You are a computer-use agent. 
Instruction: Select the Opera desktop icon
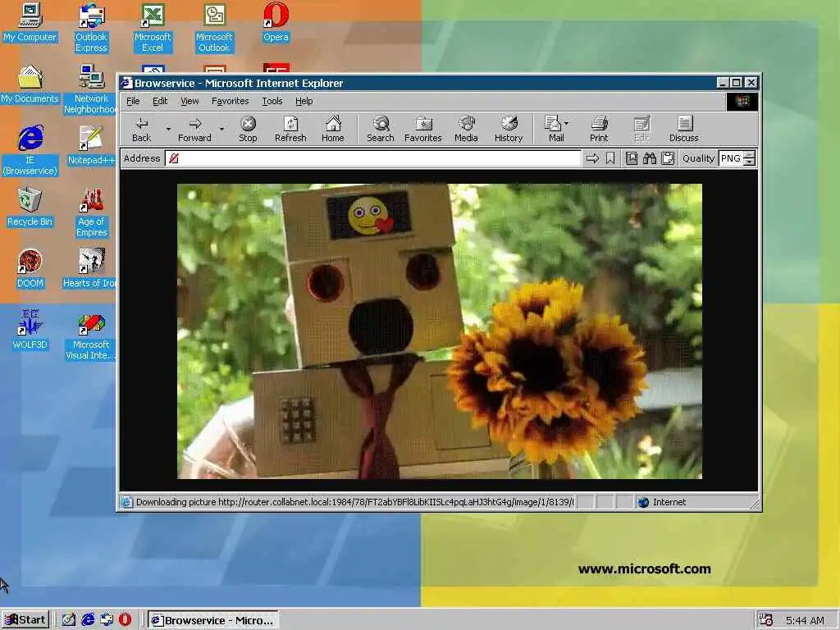point(276,22)
